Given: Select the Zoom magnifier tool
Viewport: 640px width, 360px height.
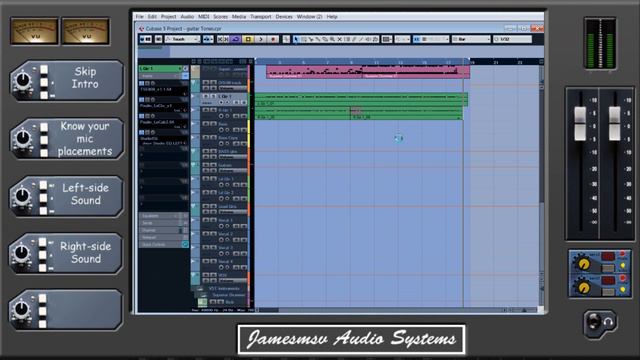Looking at the screenshot, I should tap(332, 40).
